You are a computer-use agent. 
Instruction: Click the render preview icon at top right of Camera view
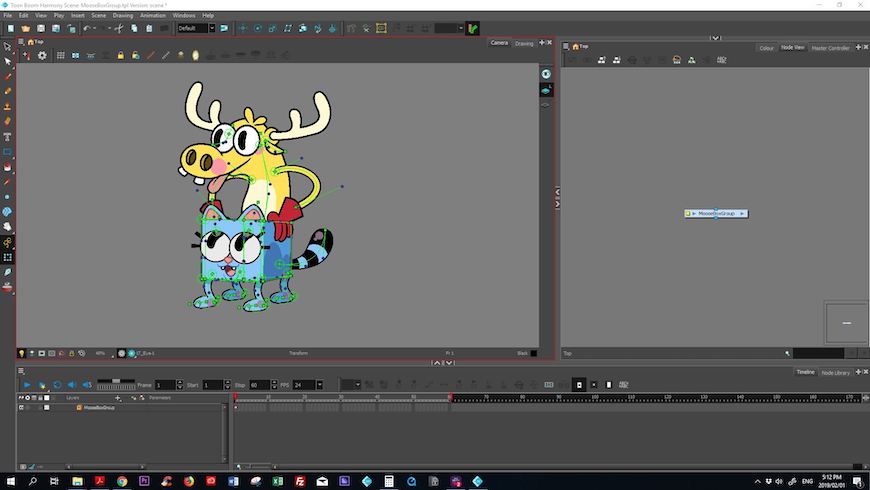(546, 74)
